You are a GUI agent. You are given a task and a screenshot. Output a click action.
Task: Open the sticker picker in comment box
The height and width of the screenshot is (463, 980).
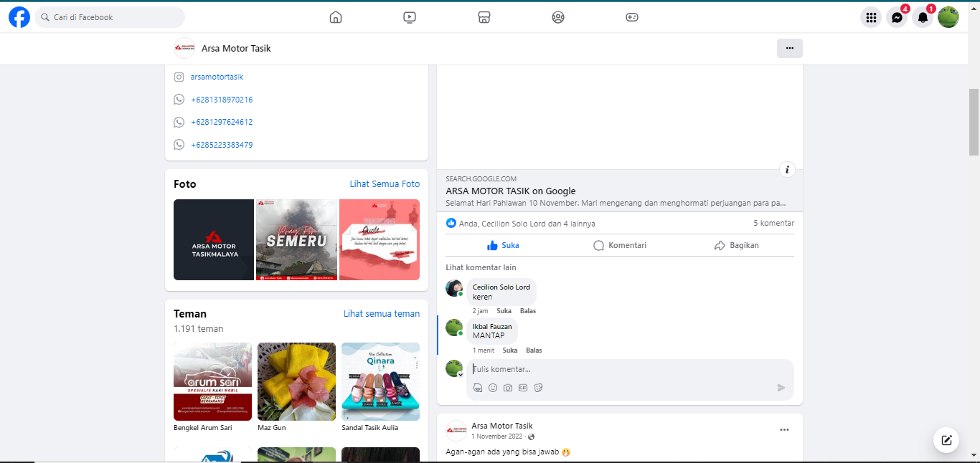click(x=538, y=388)
